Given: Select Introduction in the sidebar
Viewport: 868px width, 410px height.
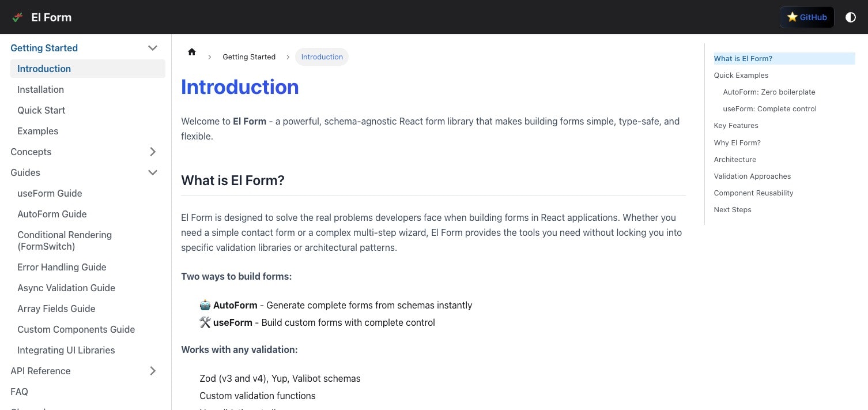Looking at the screenshot, I should (x=44, y=69).
